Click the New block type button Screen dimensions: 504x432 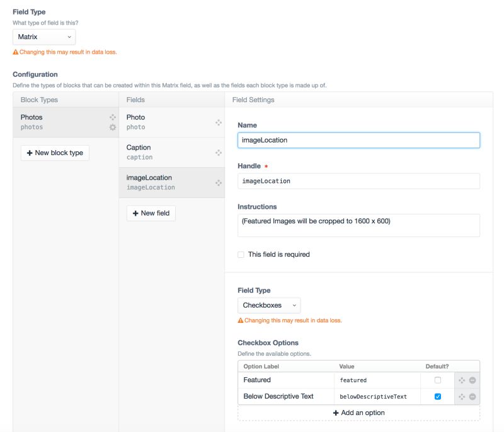[x=55, y=153]
